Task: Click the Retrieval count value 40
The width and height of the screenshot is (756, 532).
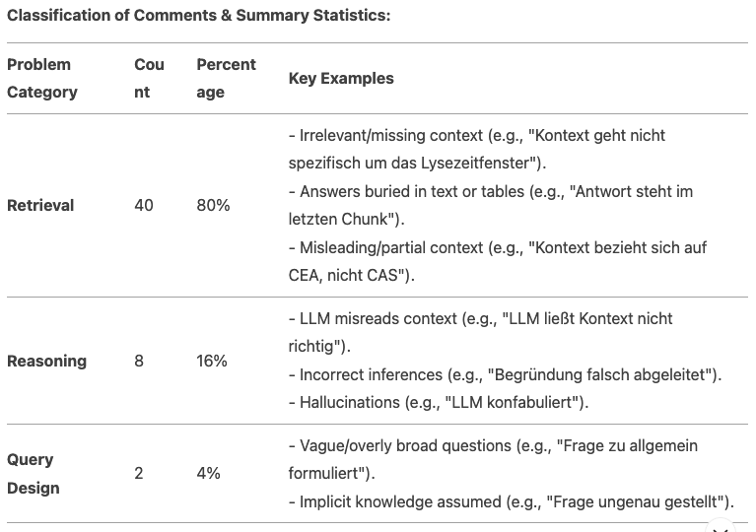Action: click(x=144, y=205)
